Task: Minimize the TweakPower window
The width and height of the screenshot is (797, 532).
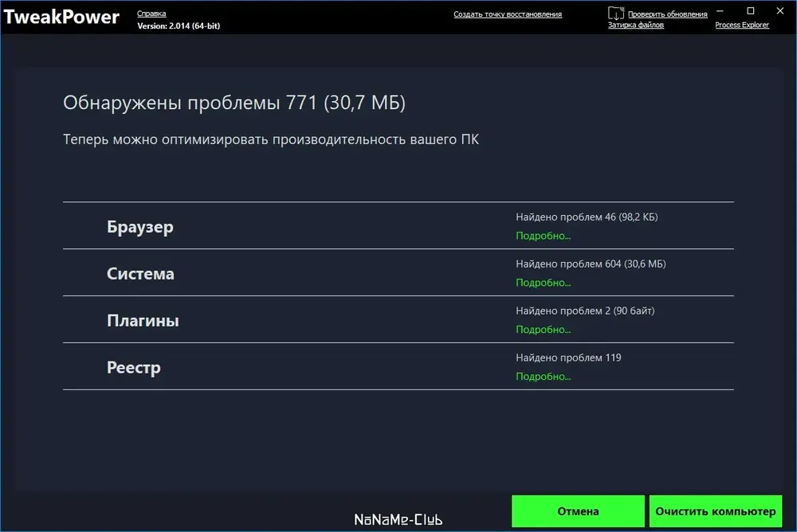Action: tap(720, 10)
